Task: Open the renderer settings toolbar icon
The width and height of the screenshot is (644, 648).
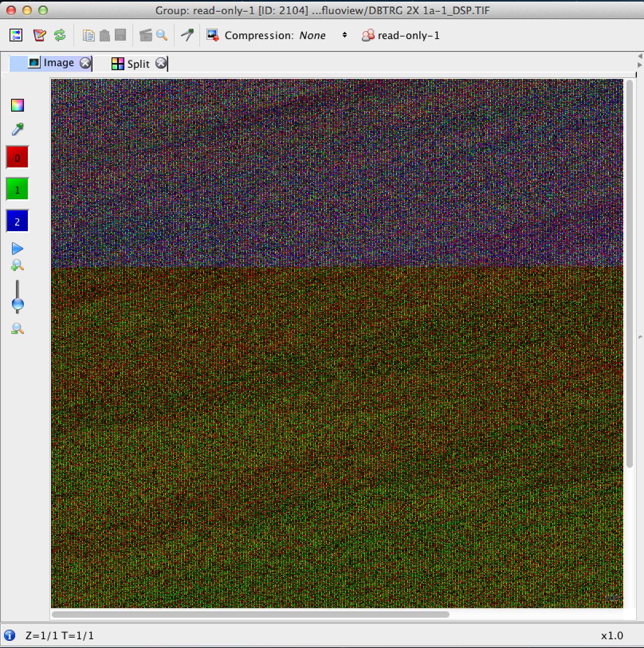Action: [x=16, y=35]
